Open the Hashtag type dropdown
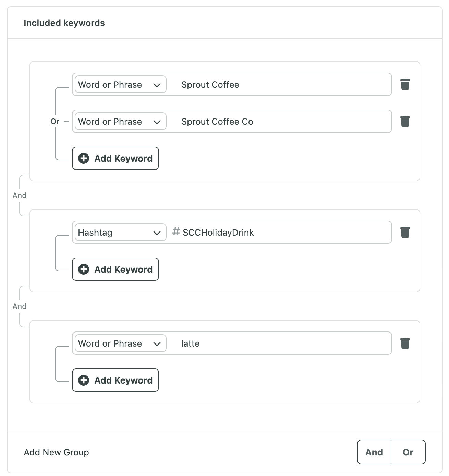Viewport: 449px width, 476px height. tap(121, 232)
